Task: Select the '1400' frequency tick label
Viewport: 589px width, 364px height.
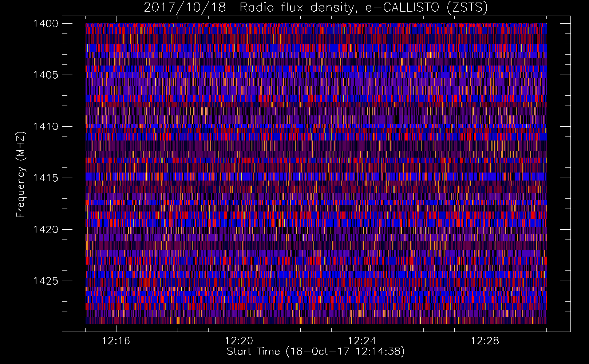Action: (x=46, y=24)
